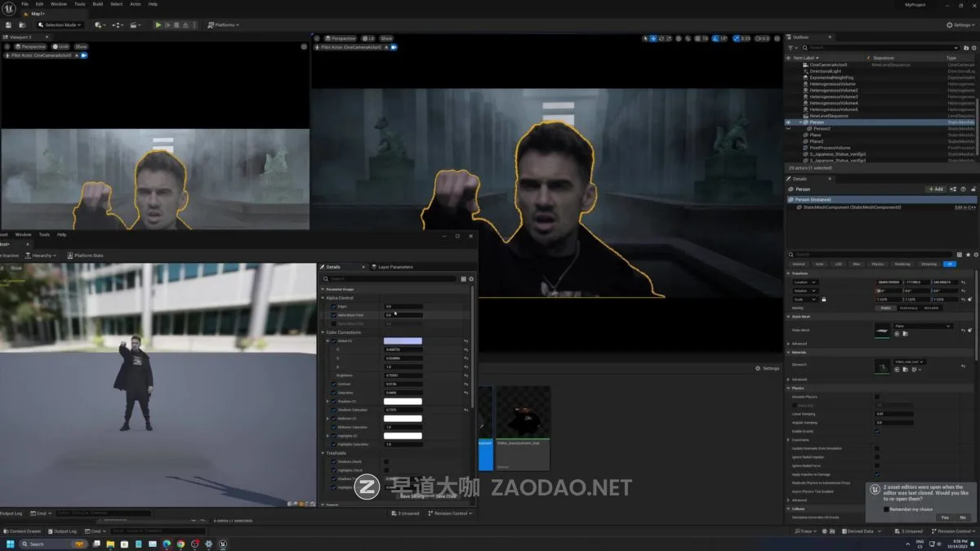Open the Outliner settings gear icon
Image resolution: width=980 pixels, height=551 pixels.
click(x=973, y=48)
